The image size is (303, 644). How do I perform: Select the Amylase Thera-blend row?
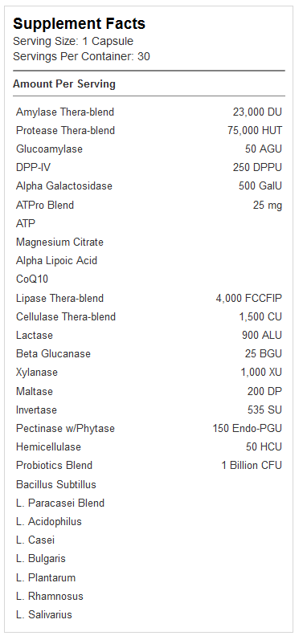point(149,112)
